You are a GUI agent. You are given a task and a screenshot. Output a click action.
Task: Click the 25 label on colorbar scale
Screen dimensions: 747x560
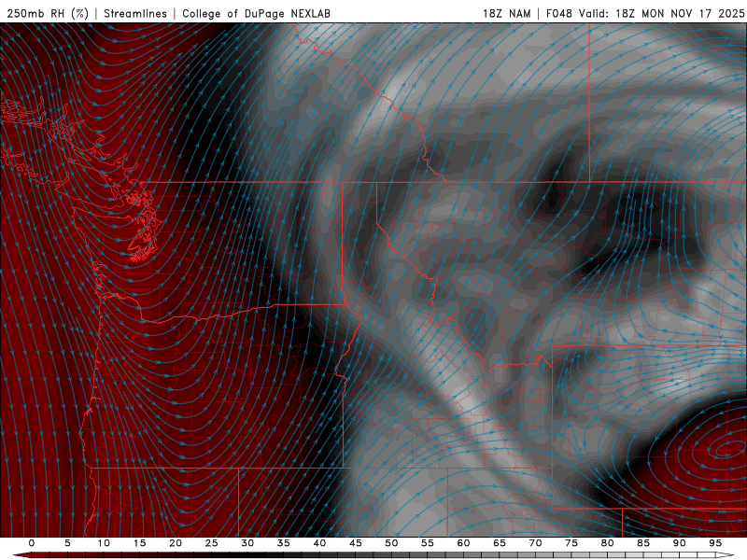(x=212, y=543)
